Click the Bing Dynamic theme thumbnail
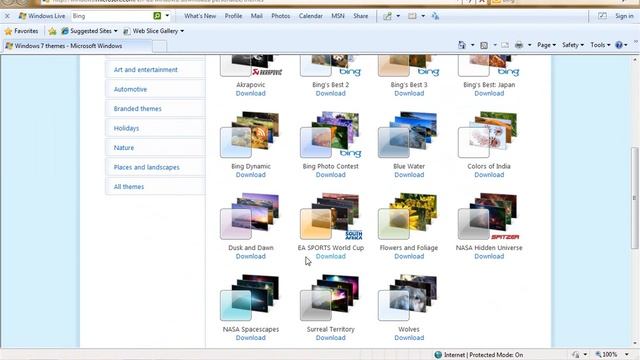This screenshot has height=360, width=640. (x=250, y=135)
